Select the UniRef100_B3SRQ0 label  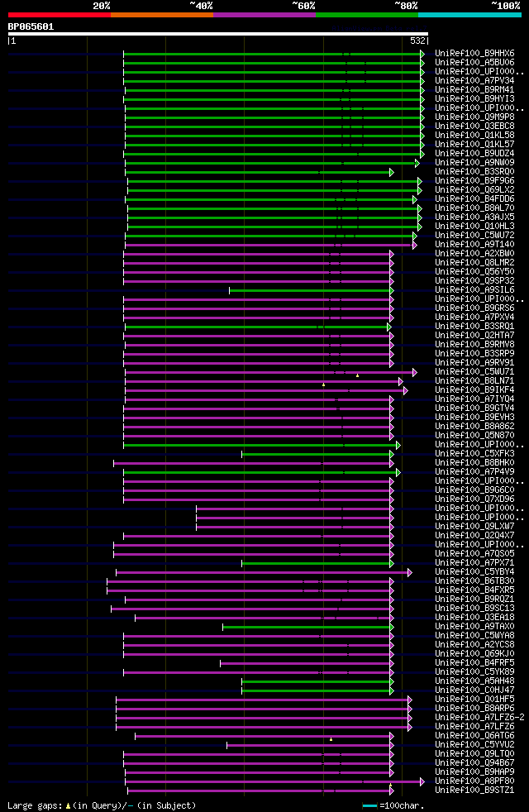click(474, 171)
